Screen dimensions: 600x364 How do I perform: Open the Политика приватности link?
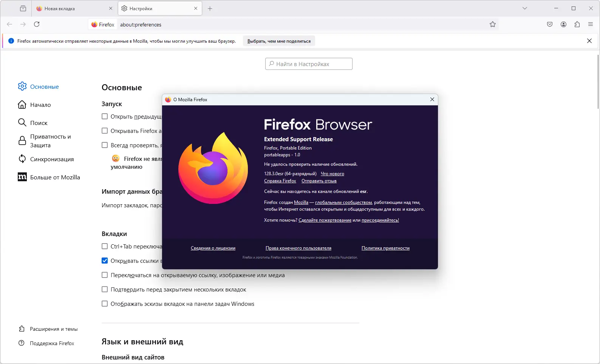385,248
